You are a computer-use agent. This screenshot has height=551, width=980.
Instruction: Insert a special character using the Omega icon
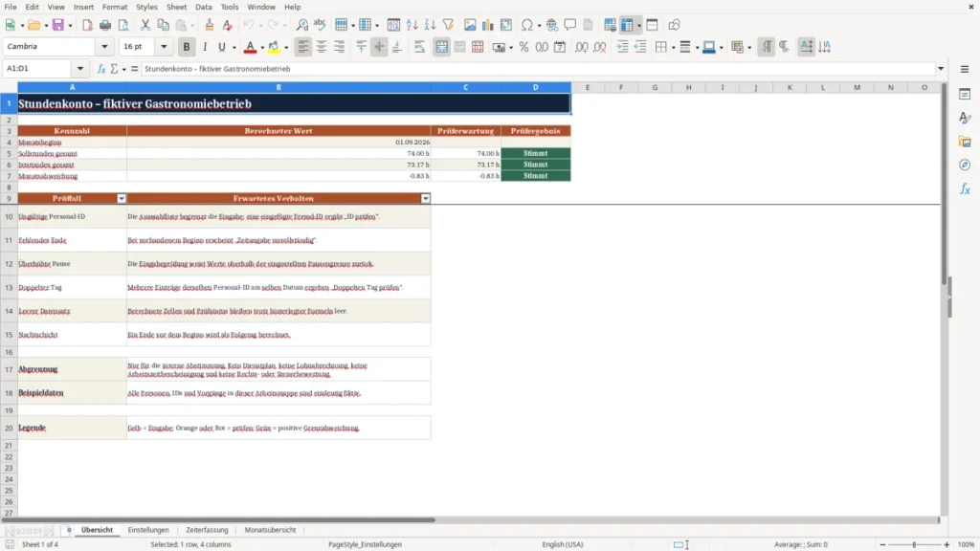pyautogui.click(x=527, y=25)
